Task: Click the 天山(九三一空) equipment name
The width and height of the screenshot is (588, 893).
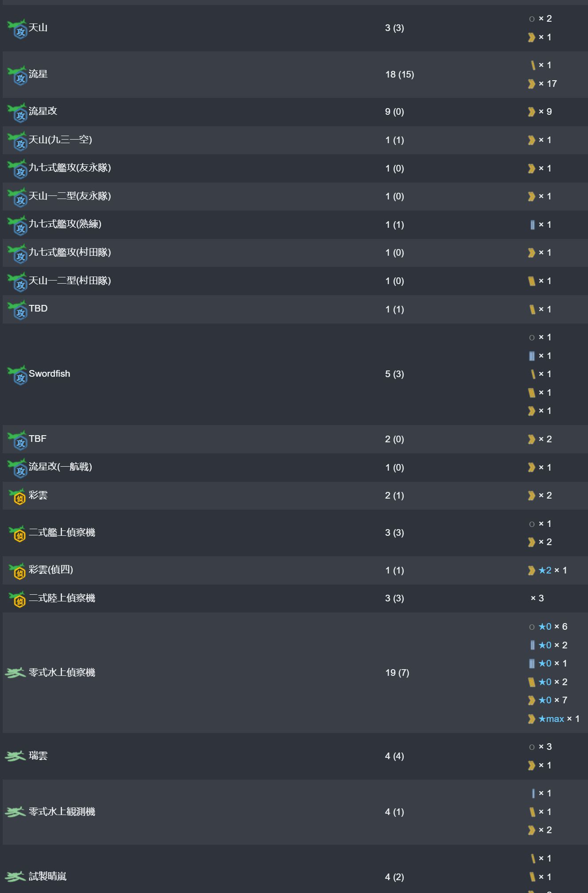Action: coord(60,140)
